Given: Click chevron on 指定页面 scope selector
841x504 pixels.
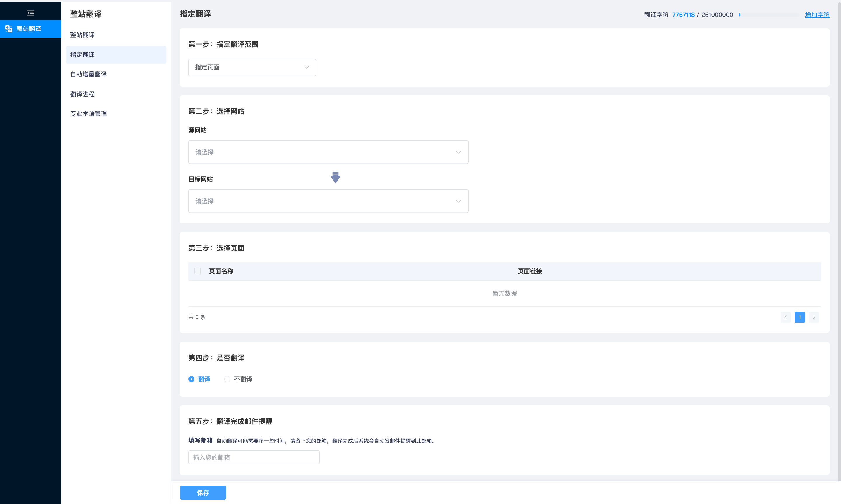Looking at the screenshot, I should pyautogui.click(x=307, y=67).
